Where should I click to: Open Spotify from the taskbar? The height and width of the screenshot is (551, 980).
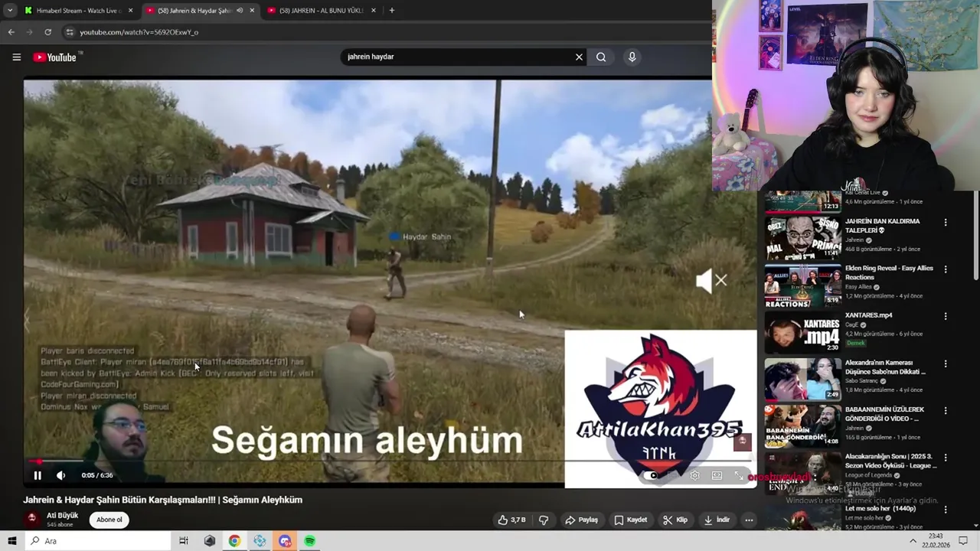[309, 541]
